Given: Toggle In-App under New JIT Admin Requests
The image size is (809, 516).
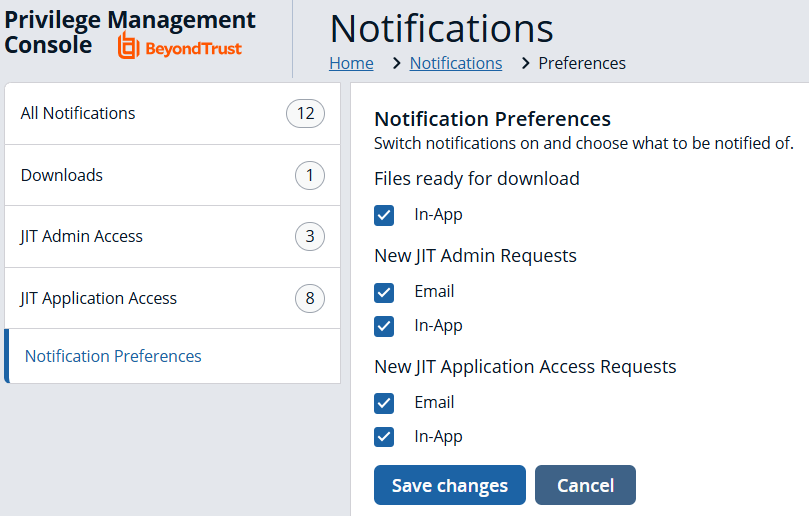Looking at the screenshot, I should 384,326.
